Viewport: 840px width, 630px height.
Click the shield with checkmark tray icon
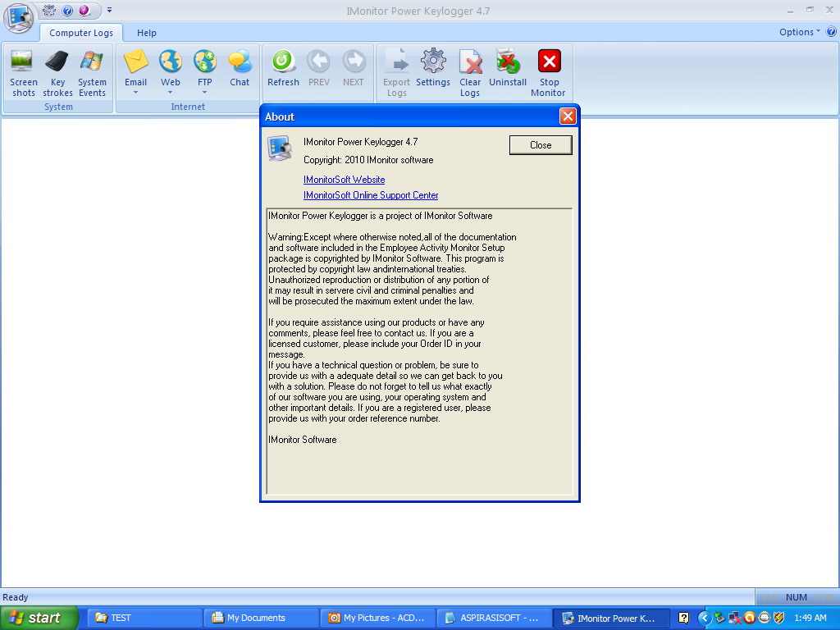coord(779,618)
